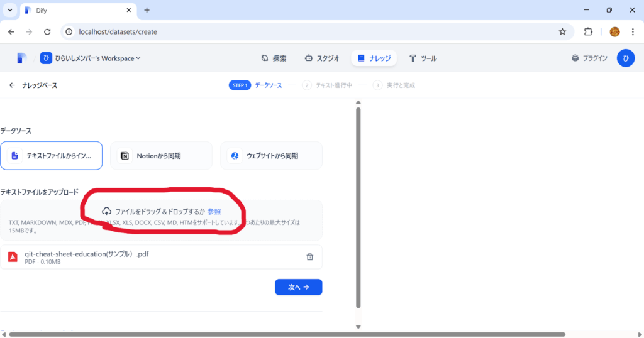Open the Chrome profile avatar

[x=614, y=31]
